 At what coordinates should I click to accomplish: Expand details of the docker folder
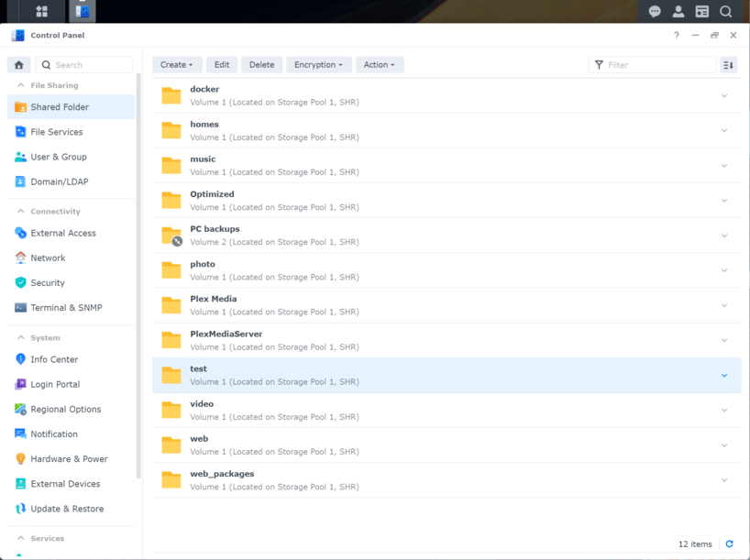[724, 95]
